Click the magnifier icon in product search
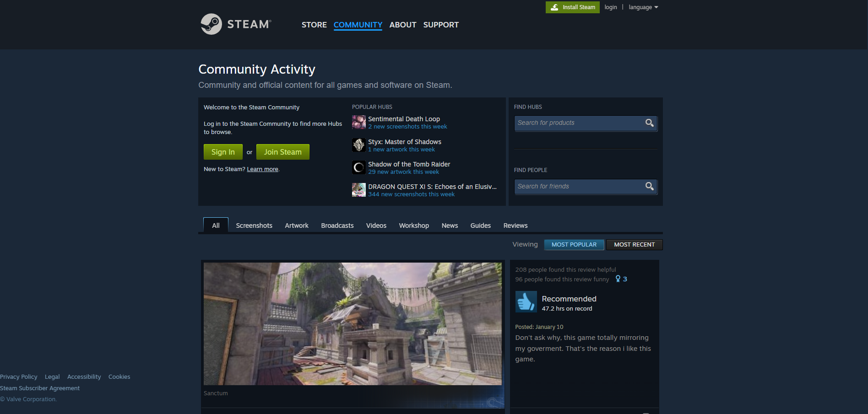 point(650,123)
